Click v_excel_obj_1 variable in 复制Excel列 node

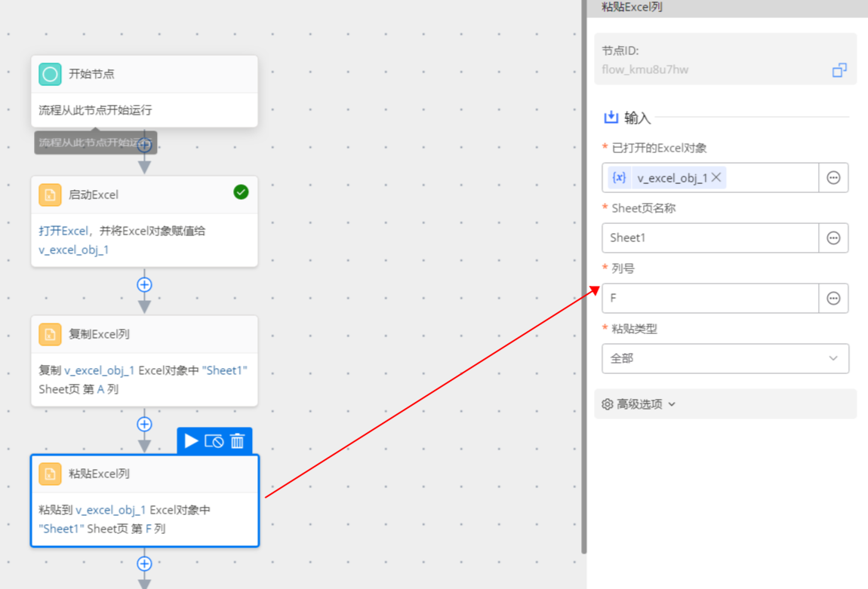coord(99,370)
